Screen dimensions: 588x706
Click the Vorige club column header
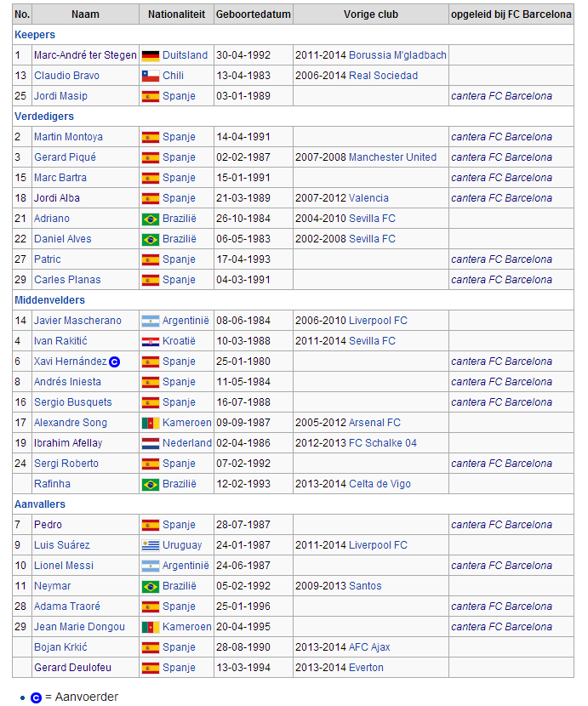pyautogui.click(x=371, y=14)
